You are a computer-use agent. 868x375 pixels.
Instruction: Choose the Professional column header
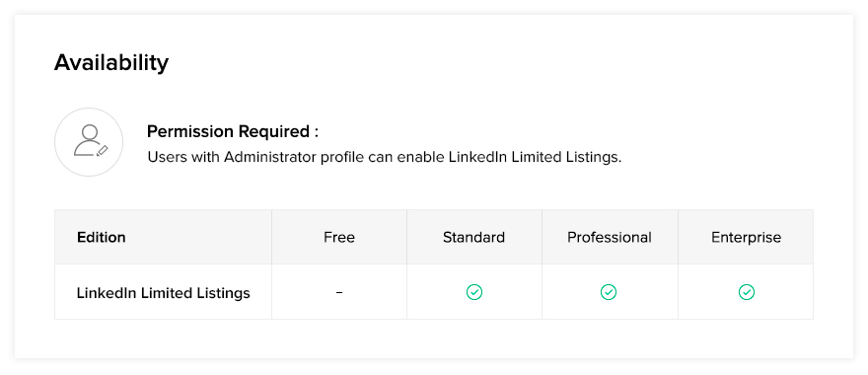[610, 237]
